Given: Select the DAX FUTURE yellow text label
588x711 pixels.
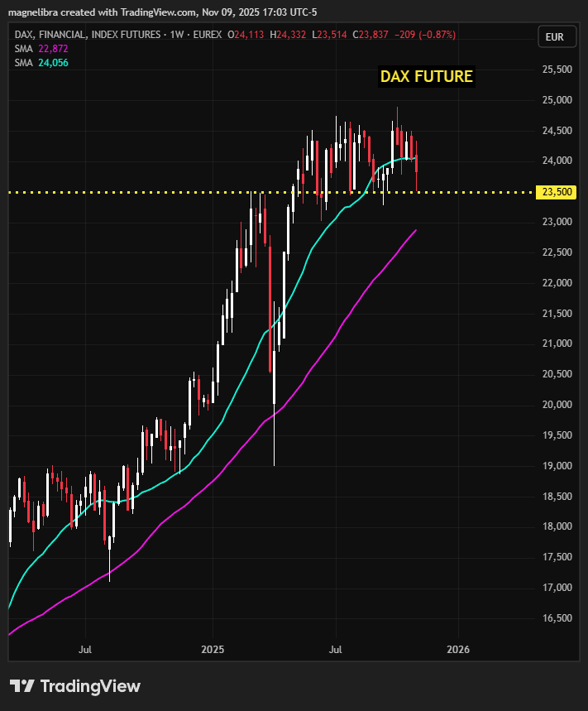Looking at the screenshot, I should (x=426, y=76).
